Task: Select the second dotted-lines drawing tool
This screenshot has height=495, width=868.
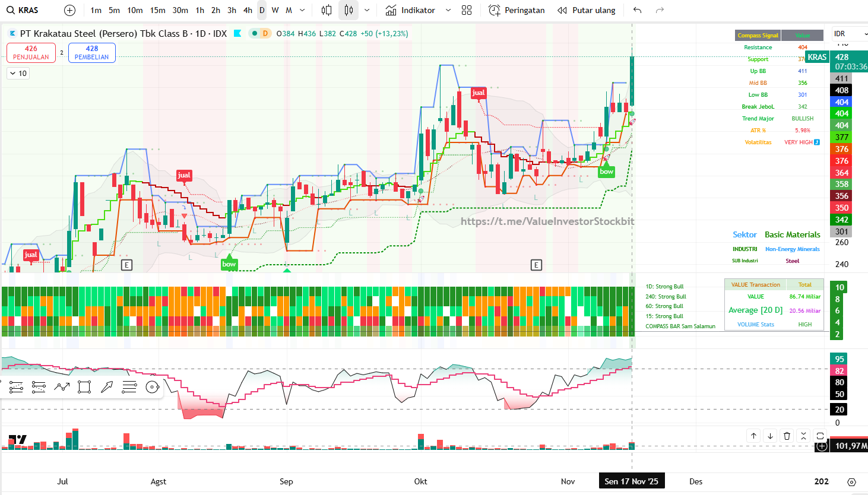Action: pyautogui.click(x=39, y=388)
